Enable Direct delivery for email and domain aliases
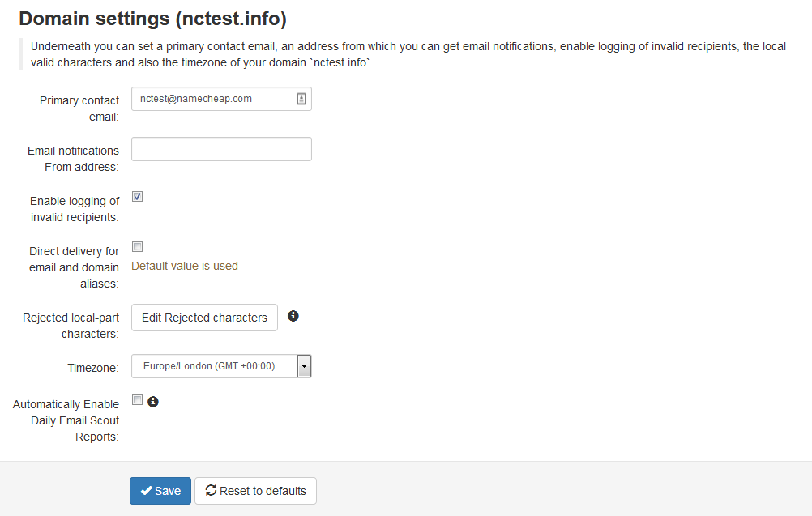812x516 pixels. 137,247
